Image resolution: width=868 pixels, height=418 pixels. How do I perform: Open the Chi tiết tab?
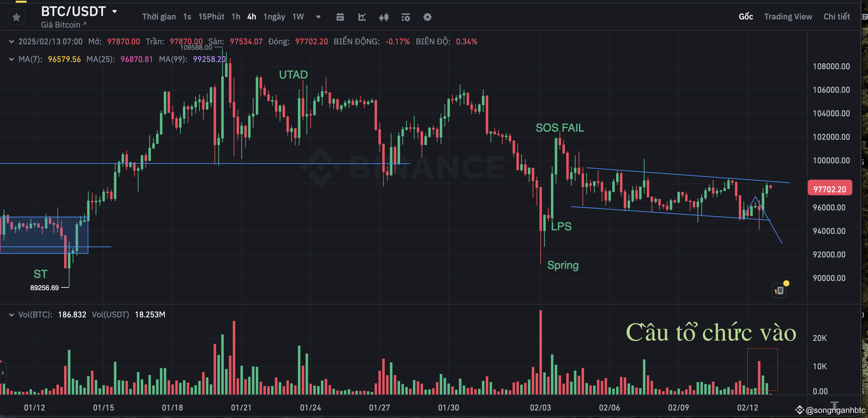click(837, 16)
